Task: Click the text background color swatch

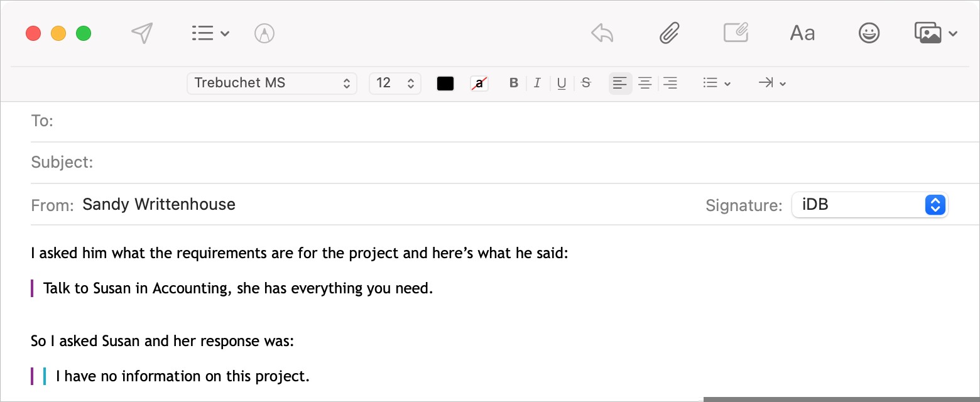Action: [479, 84]
